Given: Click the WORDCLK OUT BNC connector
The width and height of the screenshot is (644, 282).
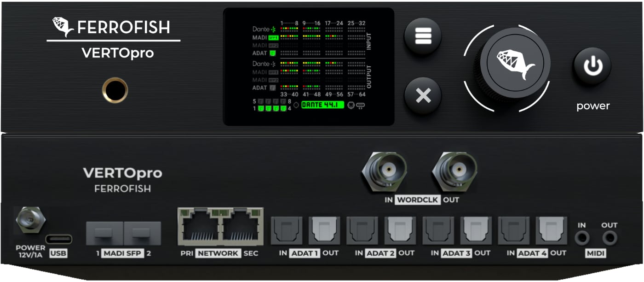Looking at the screenshot, I should (x=454, y=171).
